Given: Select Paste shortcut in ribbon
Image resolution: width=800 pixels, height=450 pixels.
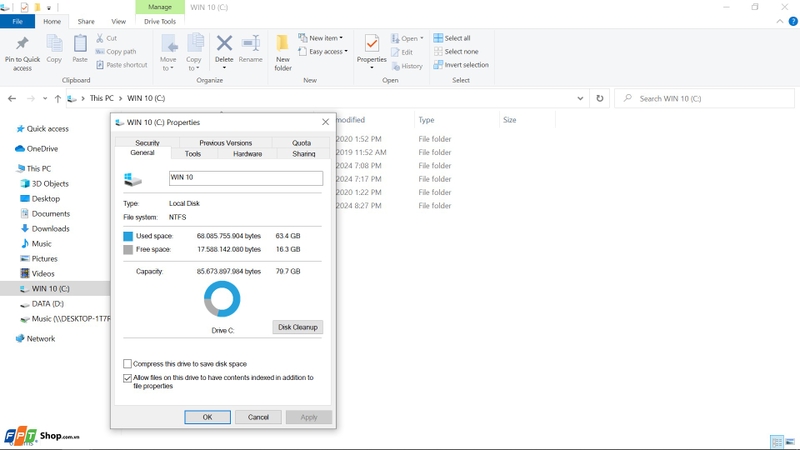Looking at the screenshot, I should [121, 65].
